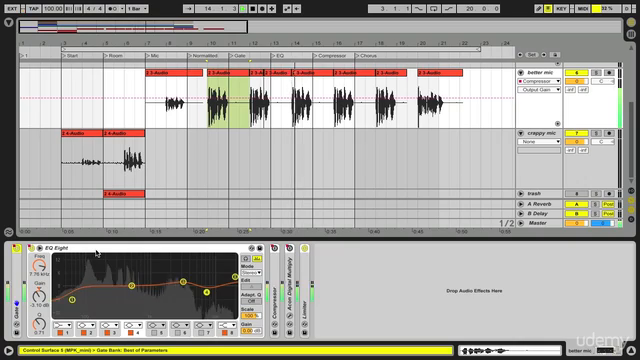Screen dimensions: 640x360
Task: Expand the Master track
Action: pos(520,223)
